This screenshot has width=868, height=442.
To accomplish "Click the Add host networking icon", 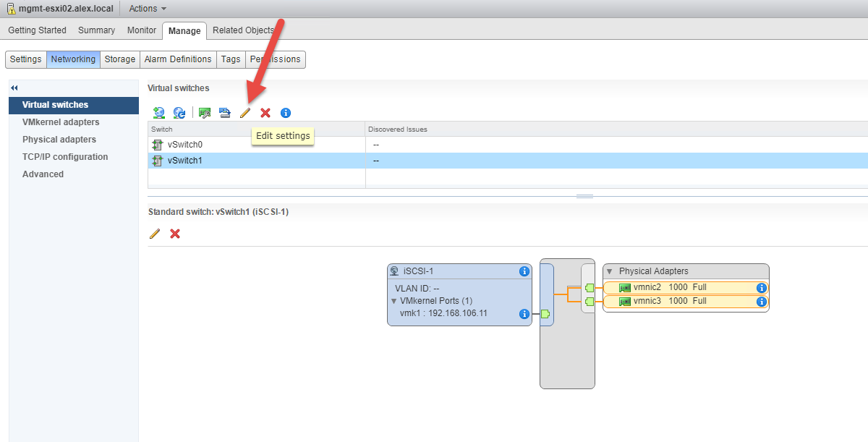I will click(x=159, y=113).
